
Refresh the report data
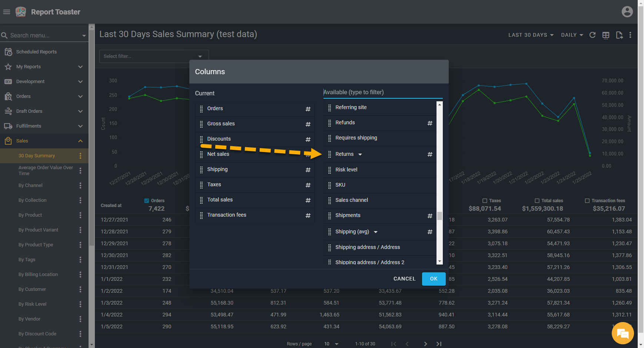(592, 35)
